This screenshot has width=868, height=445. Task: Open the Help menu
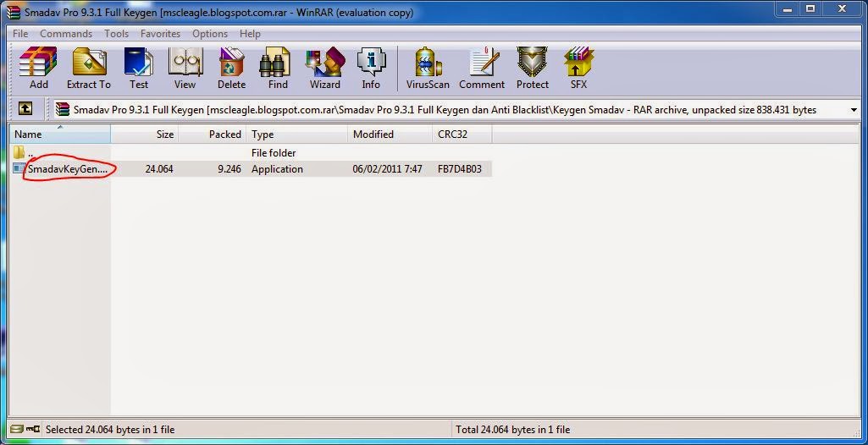click(250, 34)
